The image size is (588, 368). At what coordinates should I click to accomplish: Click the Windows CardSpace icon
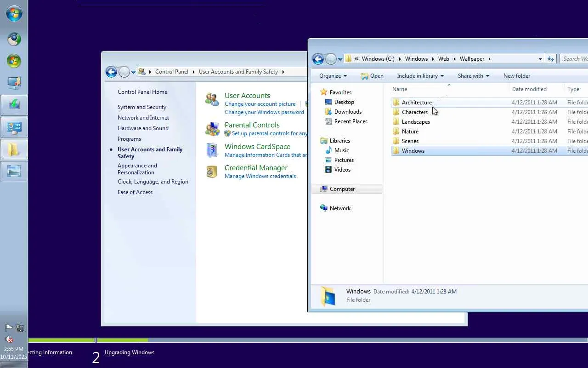(x=212, y=150)
